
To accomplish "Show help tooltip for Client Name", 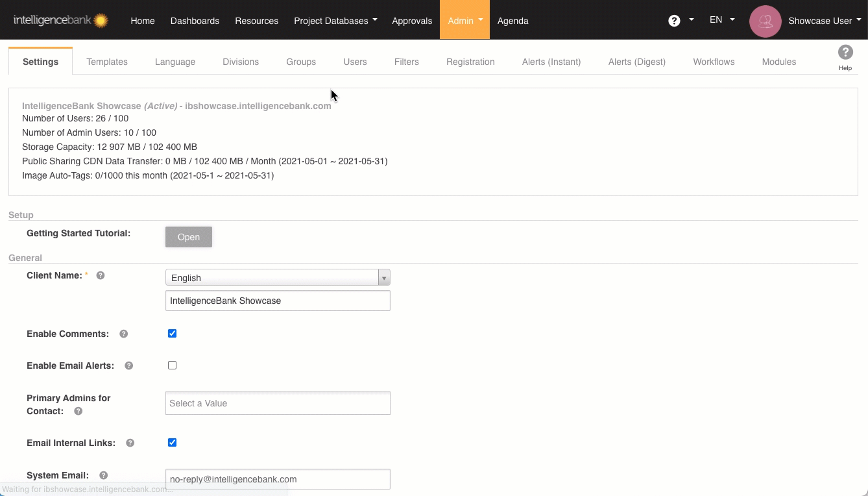I will click(101, 275).
